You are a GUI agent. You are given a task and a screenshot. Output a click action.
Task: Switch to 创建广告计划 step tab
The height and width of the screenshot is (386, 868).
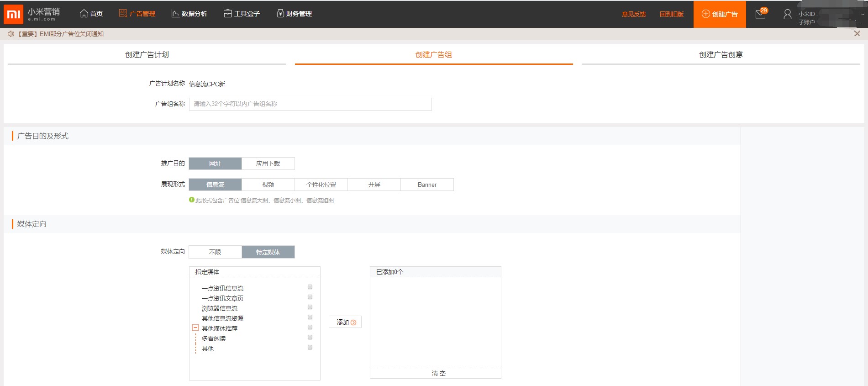pos(147,55)
